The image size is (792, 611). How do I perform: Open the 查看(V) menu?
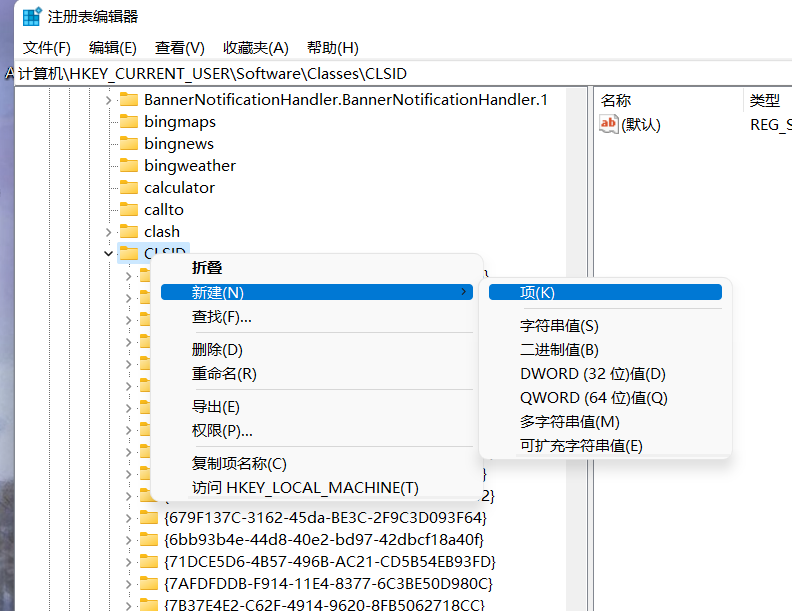179,48
